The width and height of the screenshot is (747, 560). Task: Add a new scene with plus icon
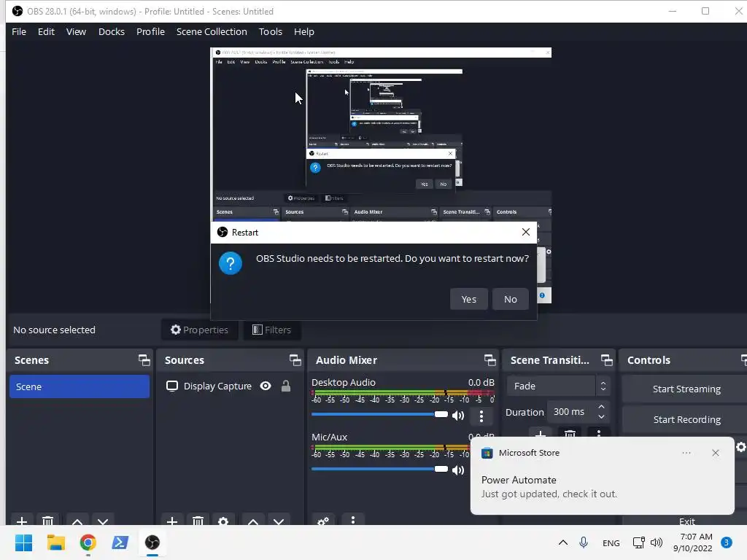21,521
